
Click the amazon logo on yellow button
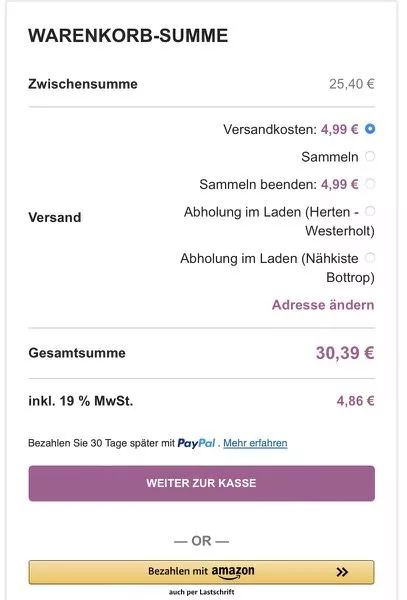233,572
